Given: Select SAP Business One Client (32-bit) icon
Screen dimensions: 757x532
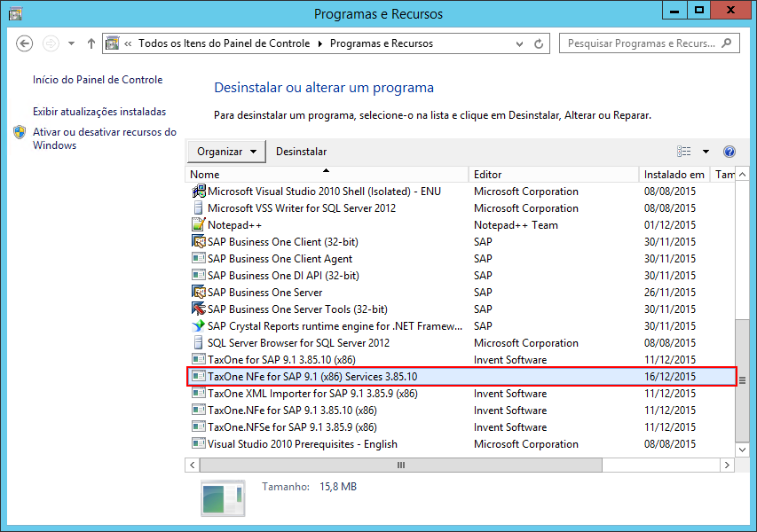Looking at the screenshot, I should pos(199,241).
